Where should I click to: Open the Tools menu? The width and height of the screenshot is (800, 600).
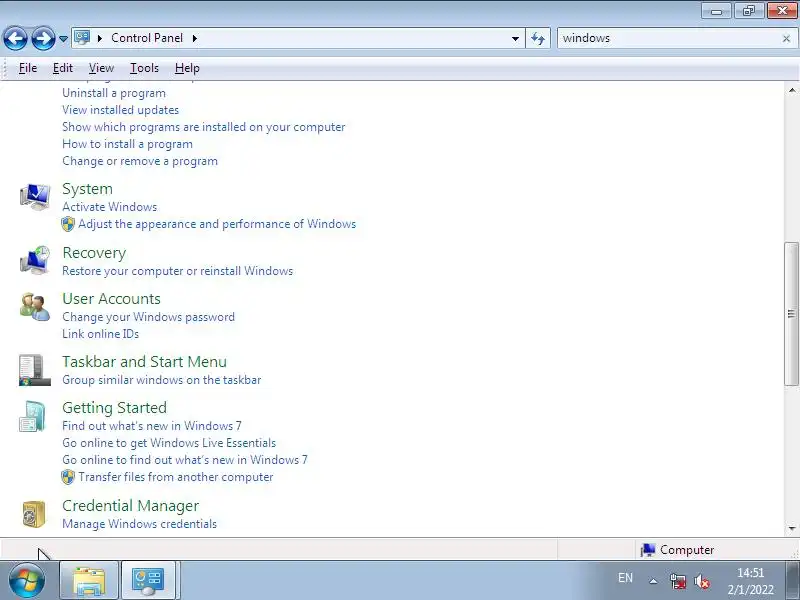pos(144,68)
